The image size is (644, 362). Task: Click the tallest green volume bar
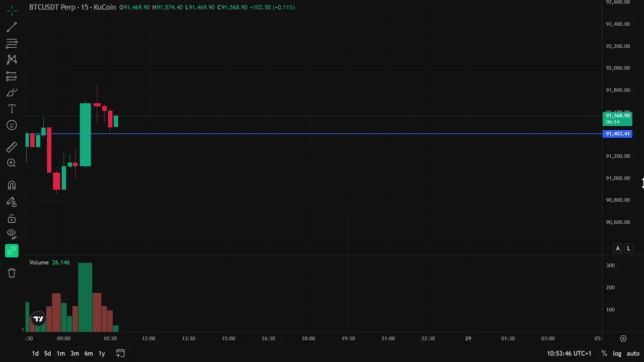tap(85, 297)
